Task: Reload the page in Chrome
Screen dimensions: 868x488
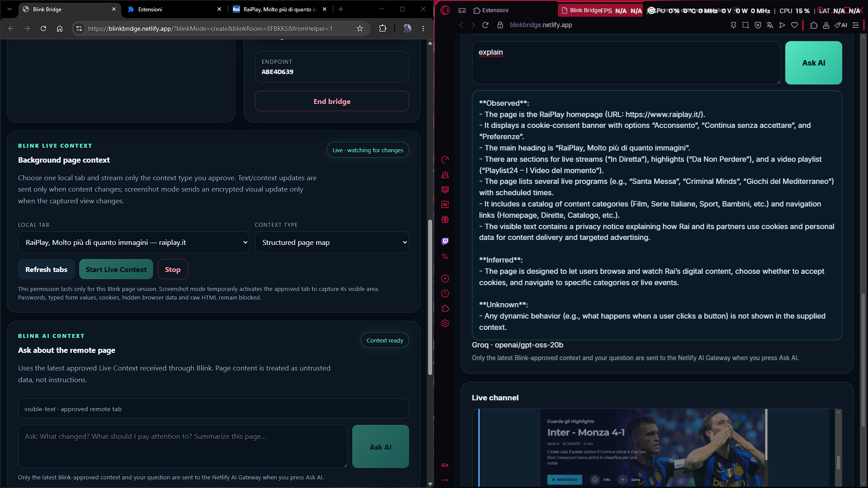Action: (x=43, y=28)
